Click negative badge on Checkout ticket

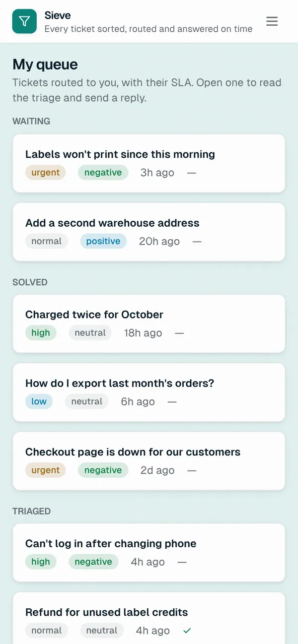point(103,470)
